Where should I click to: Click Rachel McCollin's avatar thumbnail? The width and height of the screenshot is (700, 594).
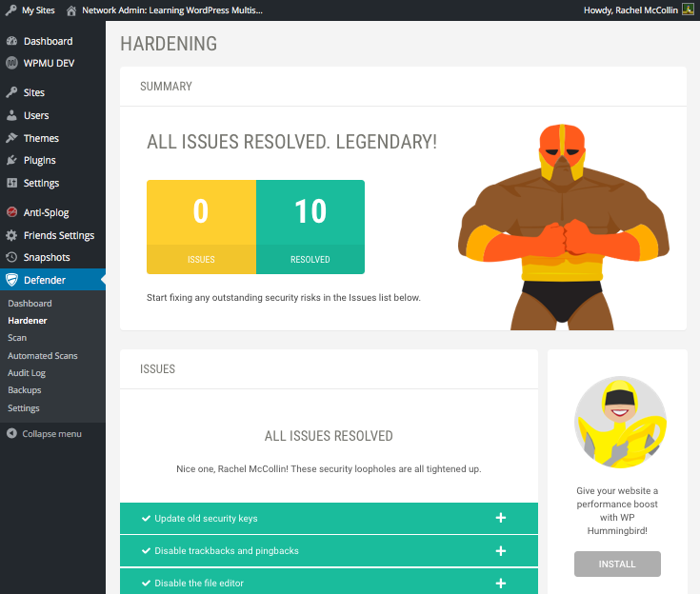pyautogui.click(x=688, y=10)
